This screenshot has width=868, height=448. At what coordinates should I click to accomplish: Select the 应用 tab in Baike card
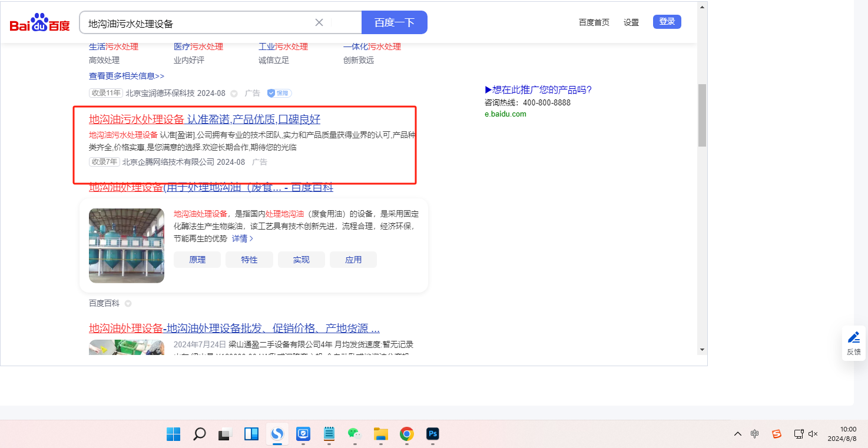pos(353,260)
